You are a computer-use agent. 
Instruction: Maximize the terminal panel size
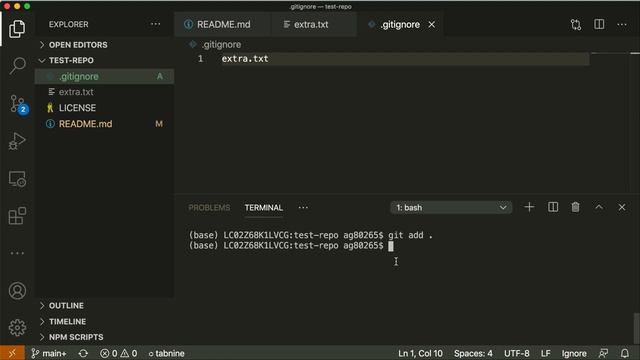[x=599, y=207]
